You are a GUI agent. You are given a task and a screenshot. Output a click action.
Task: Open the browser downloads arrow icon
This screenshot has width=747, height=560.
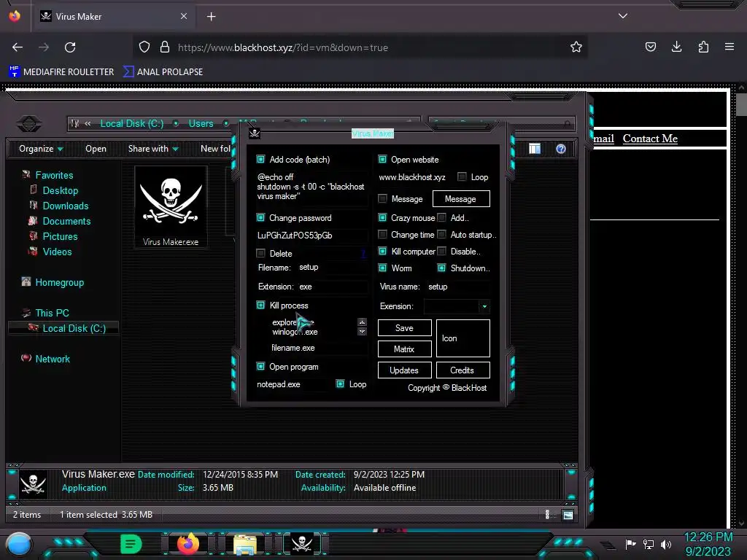pyautogui.click(x=676, y=47)
